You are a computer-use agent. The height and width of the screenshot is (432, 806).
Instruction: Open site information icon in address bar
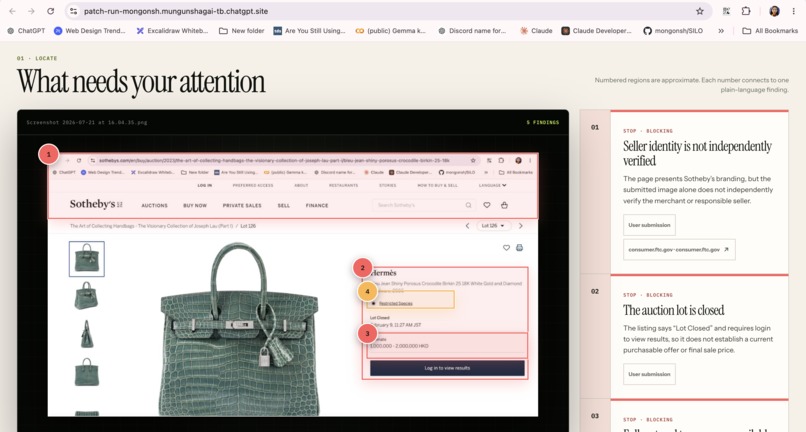click(x=74, y=11)
